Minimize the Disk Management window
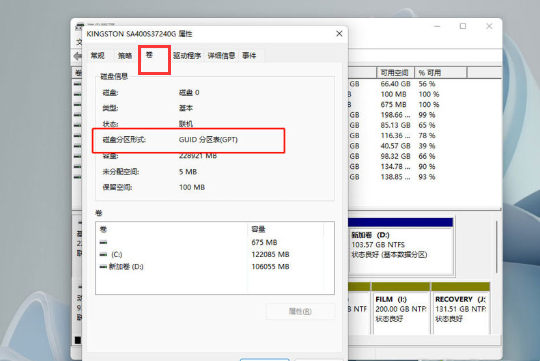The width and height of the screenshot is (540, 361). (437, 26)
